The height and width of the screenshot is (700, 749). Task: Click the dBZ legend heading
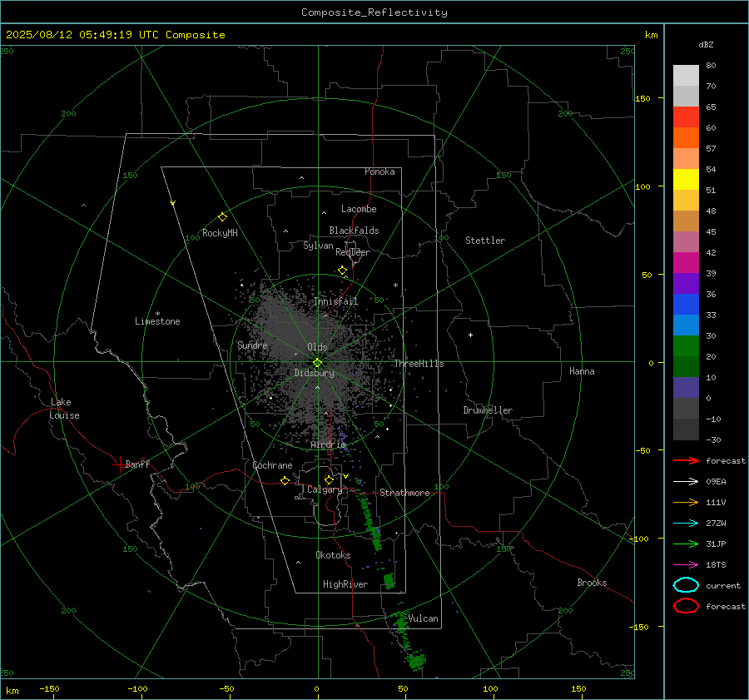[706, 44]
